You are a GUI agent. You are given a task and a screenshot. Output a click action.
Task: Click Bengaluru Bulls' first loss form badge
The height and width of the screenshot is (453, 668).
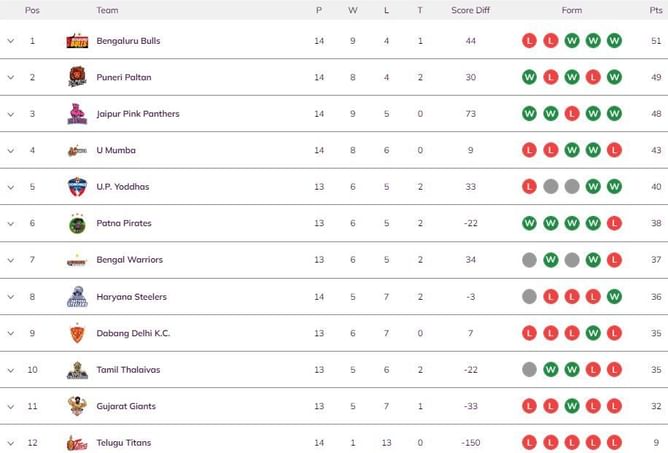point(529,41)
